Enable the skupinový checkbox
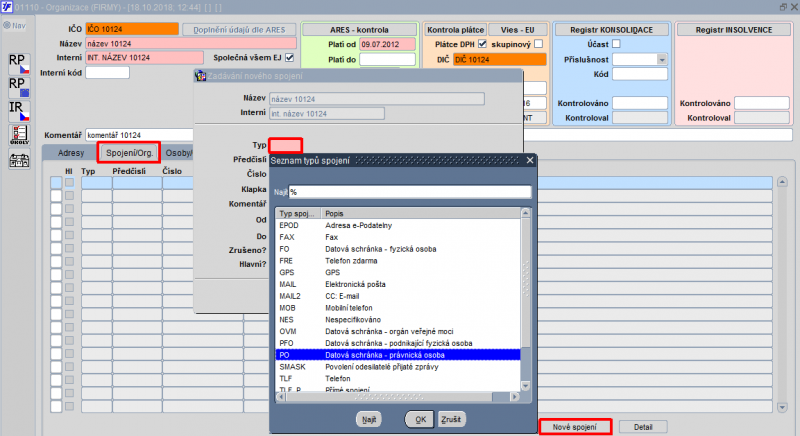Viewport: 800px width, 436px height. pyautogui.click(x=538, y=44)
